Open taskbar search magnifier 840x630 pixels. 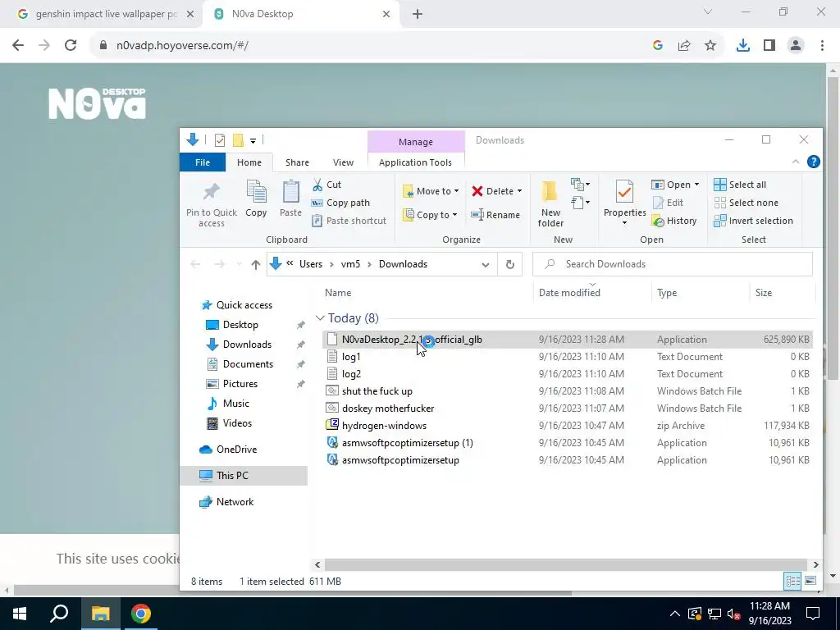(59, 614)
